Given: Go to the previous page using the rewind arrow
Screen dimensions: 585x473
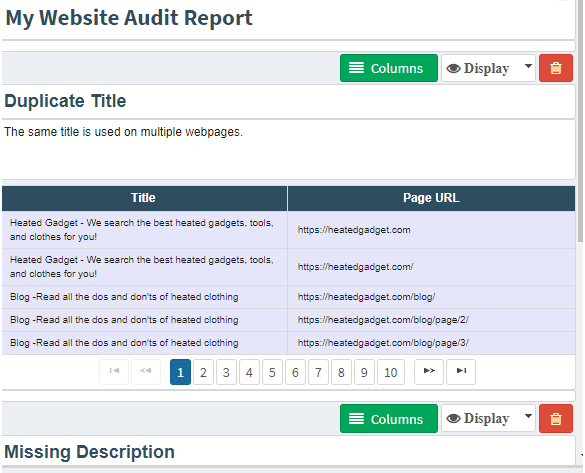Looking at the screenshot, I should point(146,372).
